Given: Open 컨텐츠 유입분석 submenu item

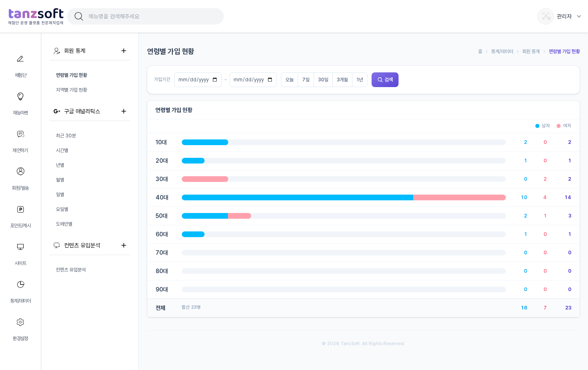Looking at the screenshot, I should (71, 270).
